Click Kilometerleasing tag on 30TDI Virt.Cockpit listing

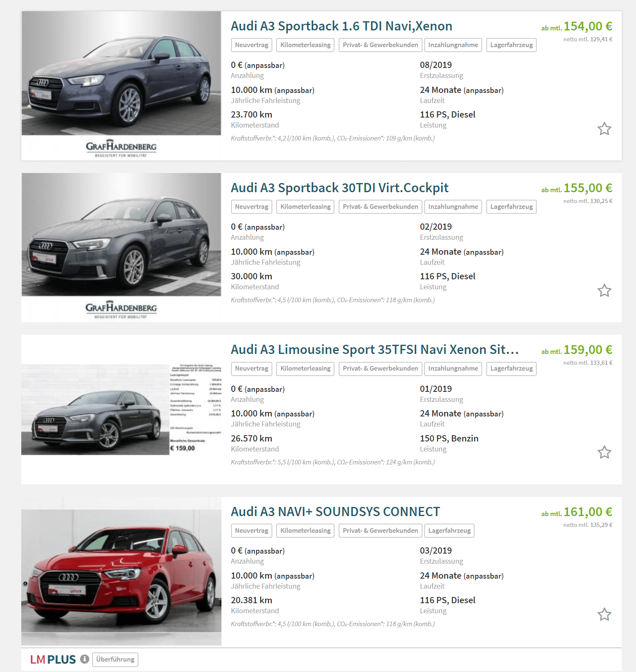(x=305, y=207)
